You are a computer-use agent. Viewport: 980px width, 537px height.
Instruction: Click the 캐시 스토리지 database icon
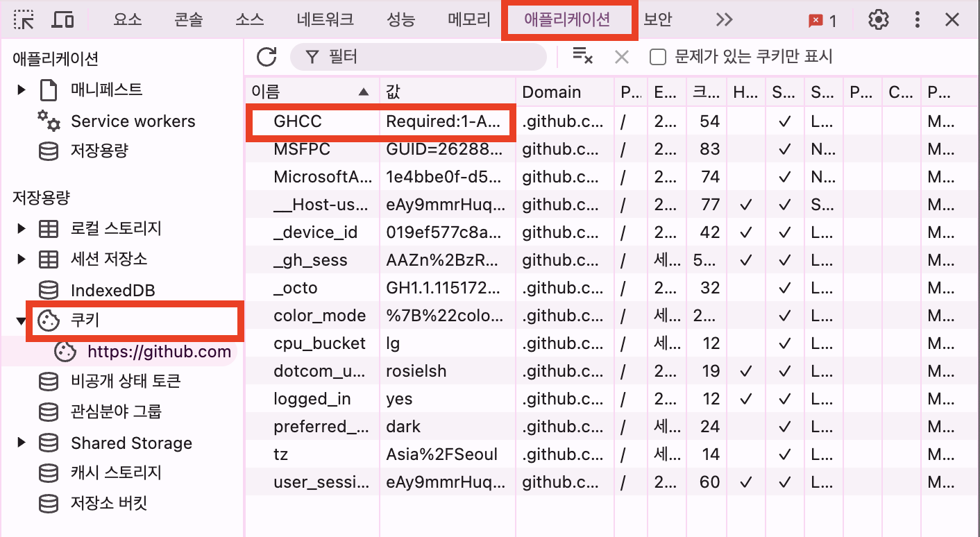(x=48, y=473)
